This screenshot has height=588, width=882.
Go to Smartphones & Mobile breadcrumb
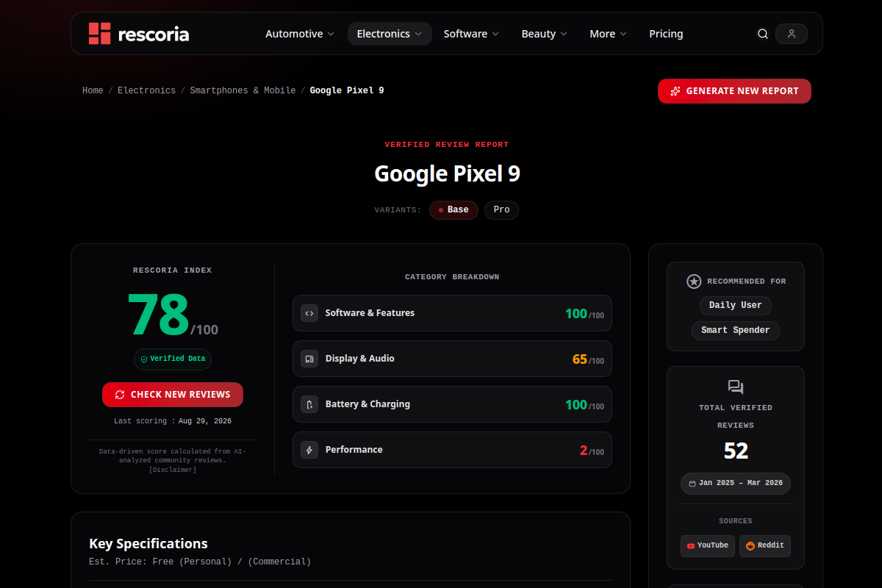(243, 90)
